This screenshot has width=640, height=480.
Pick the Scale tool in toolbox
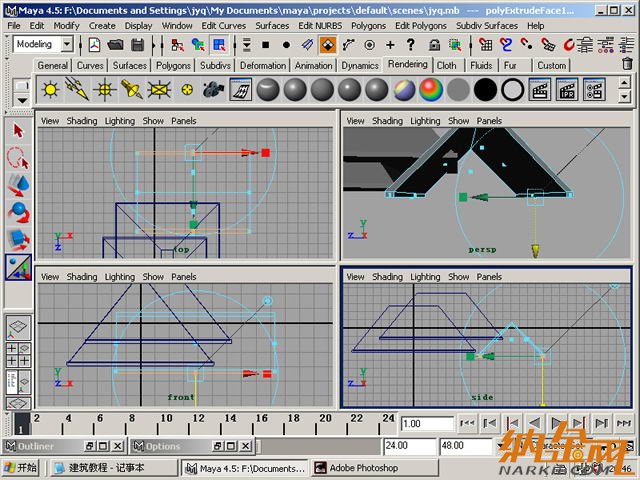[18, 238]
